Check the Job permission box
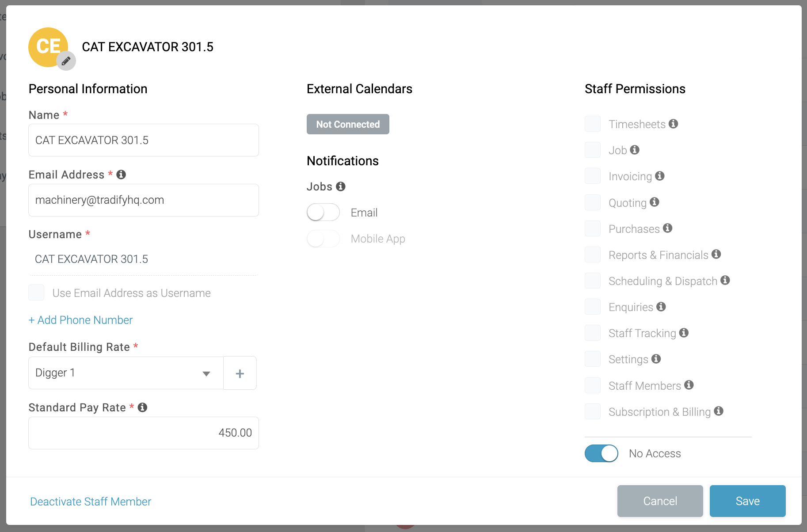Screen dimensions: 807x532 (x=593, y=150)
